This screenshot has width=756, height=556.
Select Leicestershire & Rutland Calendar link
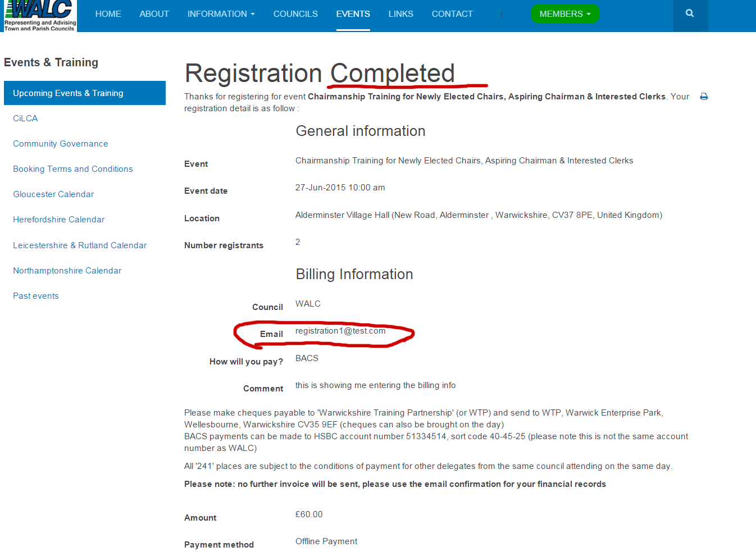(80, 245)
